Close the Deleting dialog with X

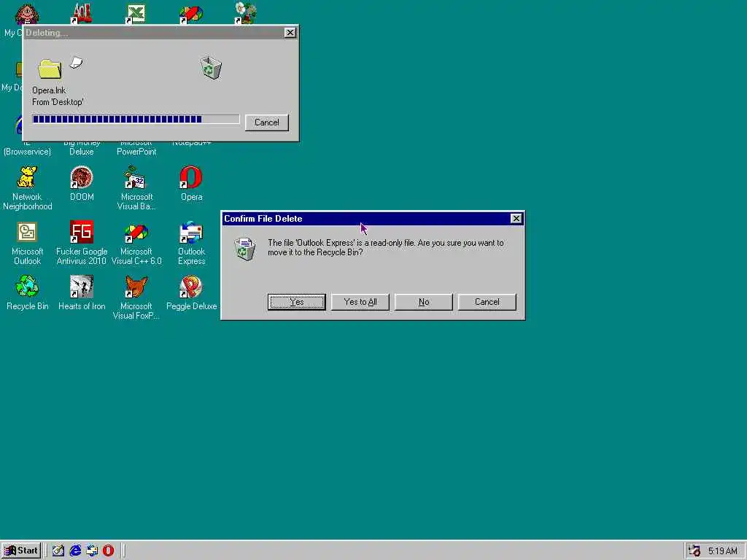click(290, 32)
